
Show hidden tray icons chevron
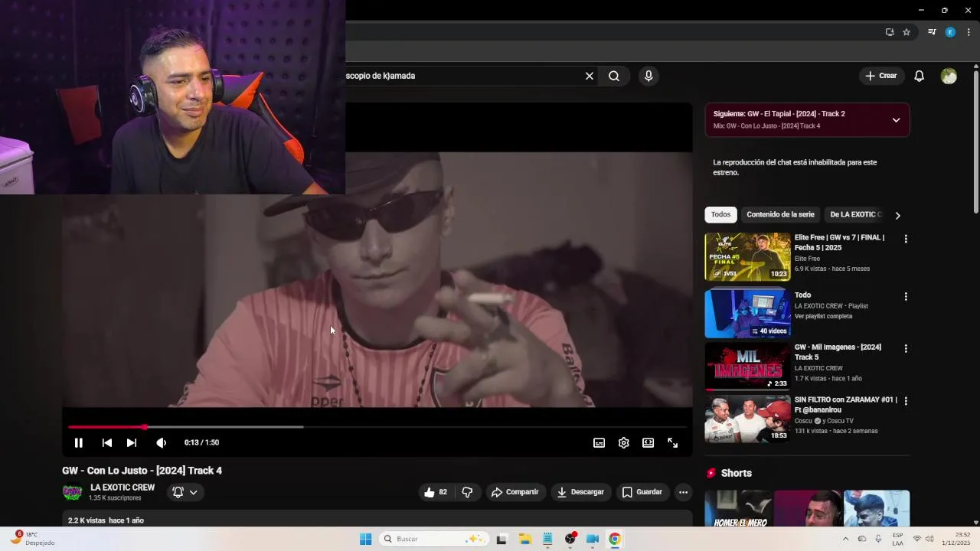tap(845, 539)
